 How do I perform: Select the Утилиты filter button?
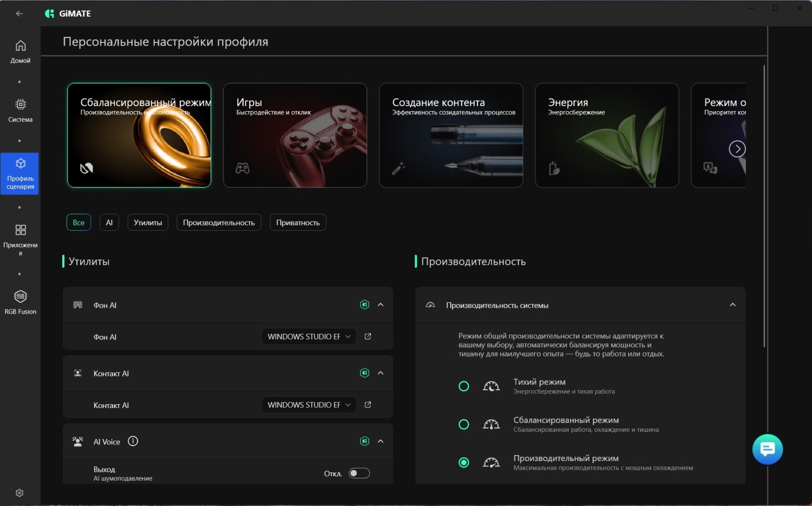[x=148, y=223]
